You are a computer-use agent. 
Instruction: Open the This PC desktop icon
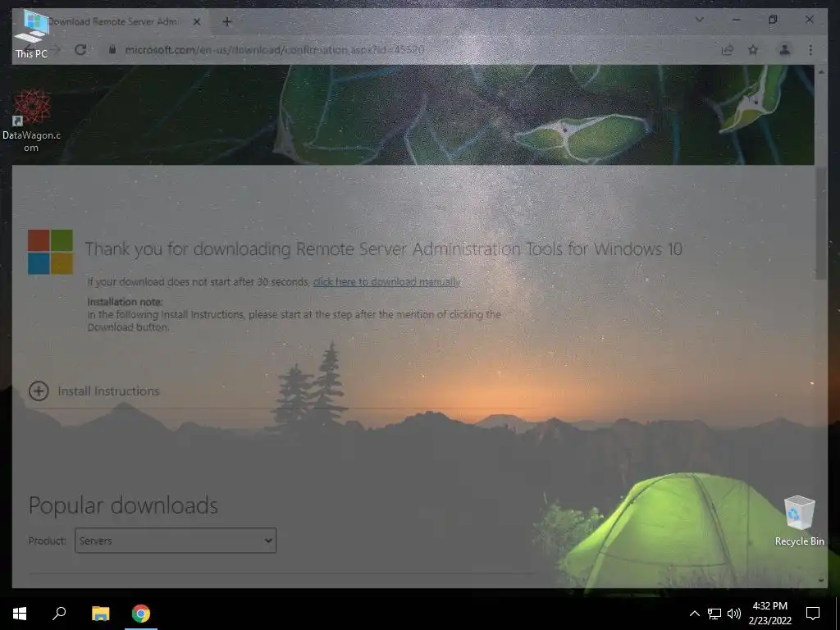tap(32, 33)
